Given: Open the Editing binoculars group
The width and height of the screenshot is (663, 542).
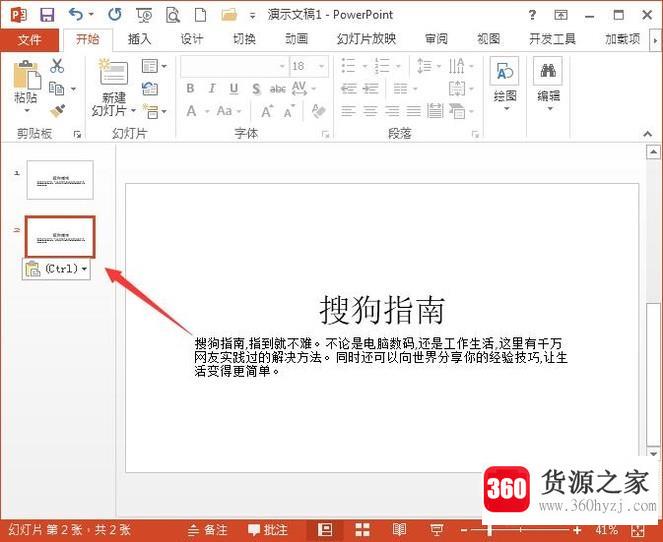Looking at the screenshot, I should click(x=548, y=83).
